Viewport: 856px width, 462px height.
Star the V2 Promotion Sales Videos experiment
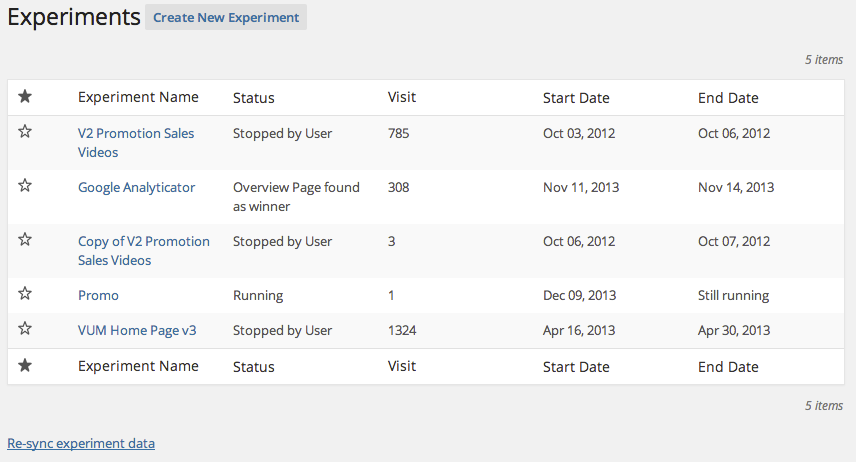(25, 132)
